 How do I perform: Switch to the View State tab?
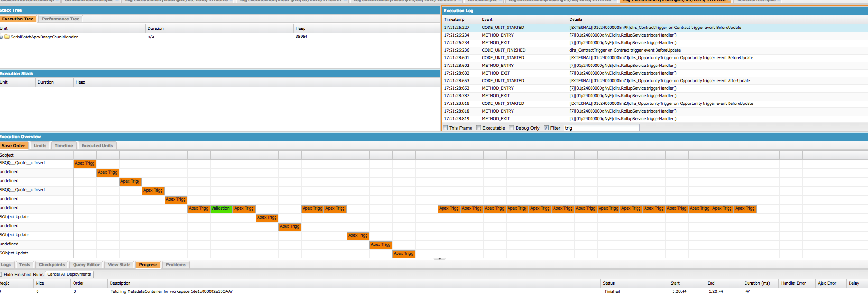(x=119, y=265)
